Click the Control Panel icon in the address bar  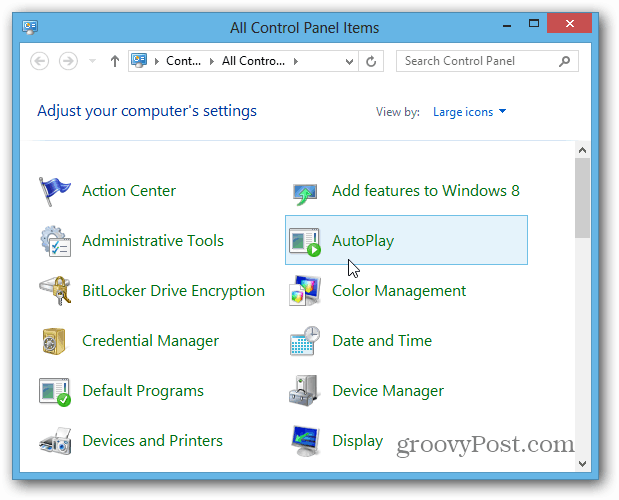pyautogui.click(x=139, y=61)
